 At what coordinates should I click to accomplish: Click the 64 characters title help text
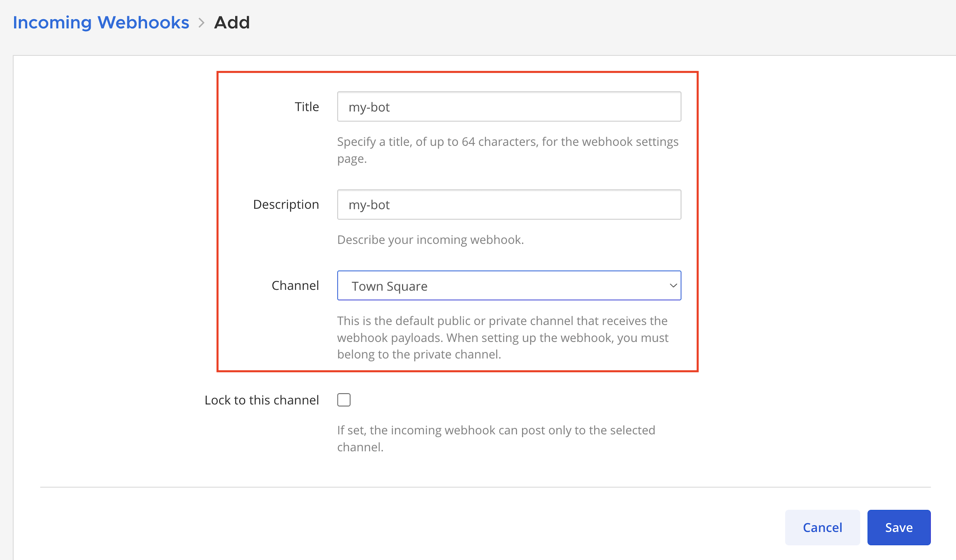point(507,150)
